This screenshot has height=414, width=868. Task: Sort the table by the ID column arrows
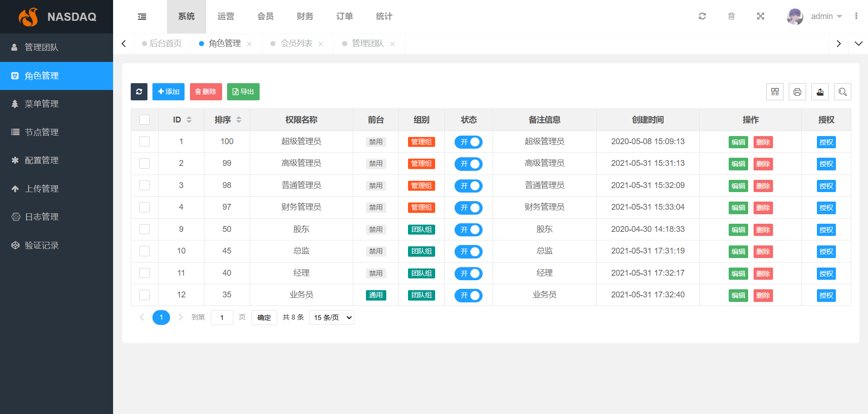pos(189,120)
